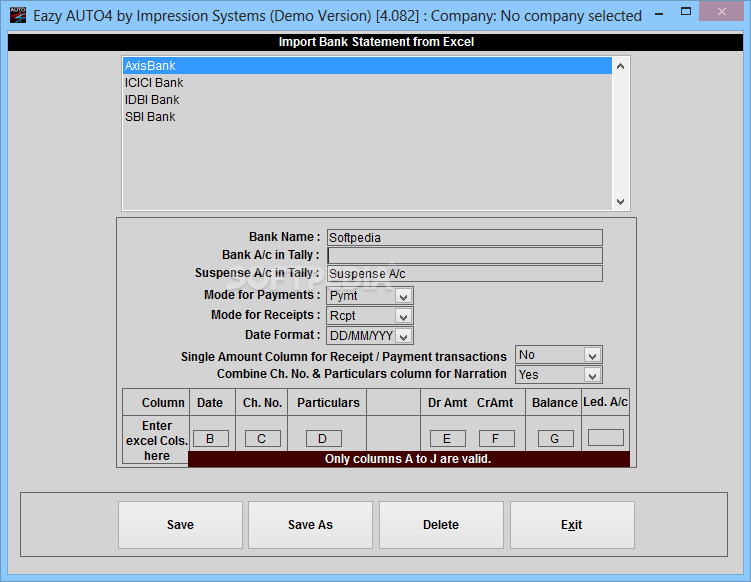Click the Bank A/c in Tally field
This screenshot has height=582, width=751.
465,255
